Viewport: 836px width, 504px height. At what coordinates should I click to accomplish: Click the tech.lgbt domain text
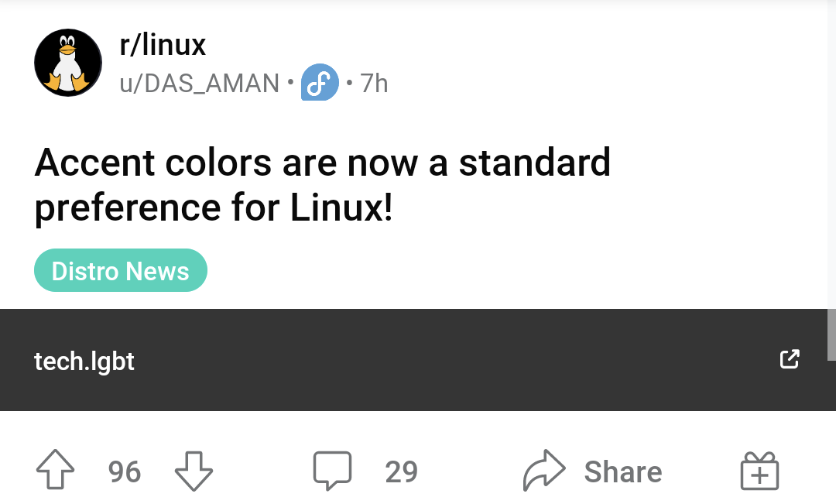(84, 360)
